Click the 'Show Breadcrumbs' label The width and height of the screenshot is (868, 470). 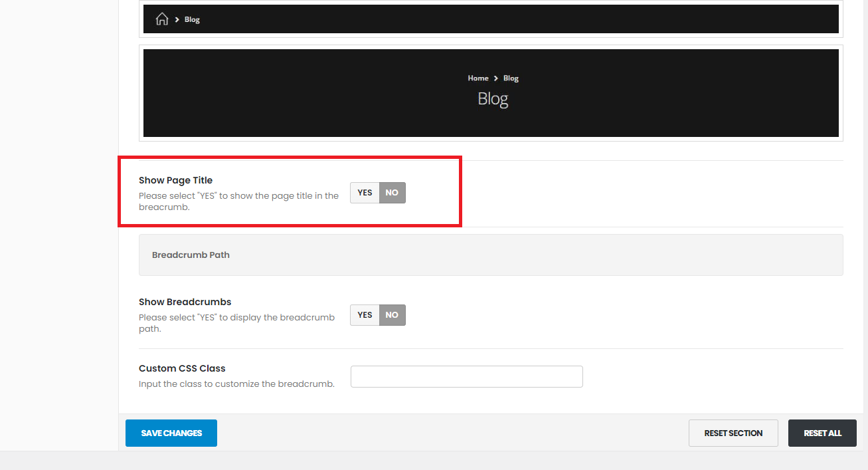coord(185,302)
